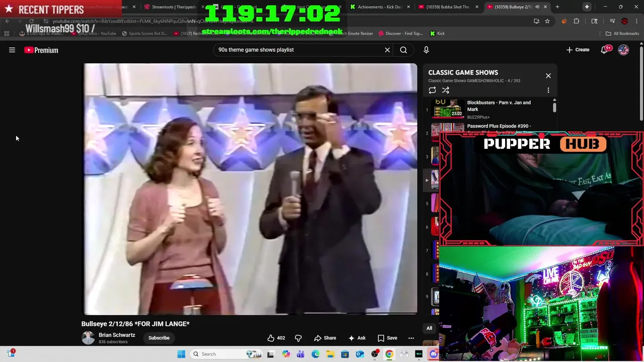Open Discord on the taskbar
The width and height of the screenshot is (644, 362).
pyautogui.click(x=434, y=354)
